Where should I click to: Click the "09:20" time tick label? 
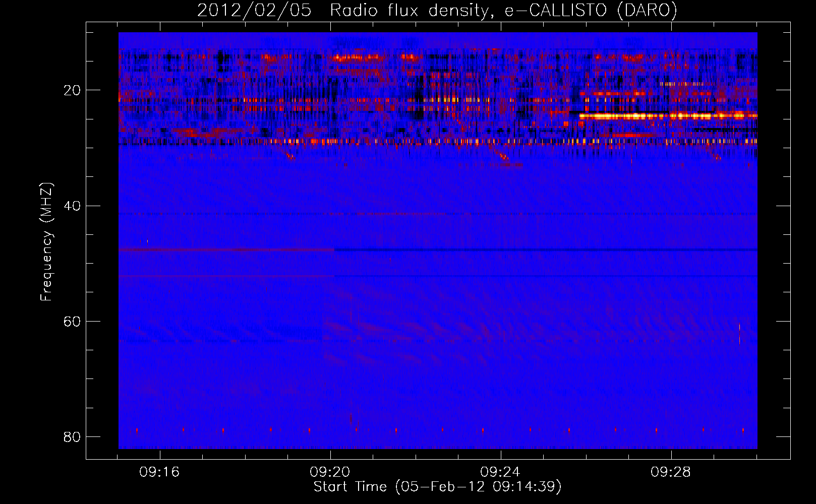330,472
